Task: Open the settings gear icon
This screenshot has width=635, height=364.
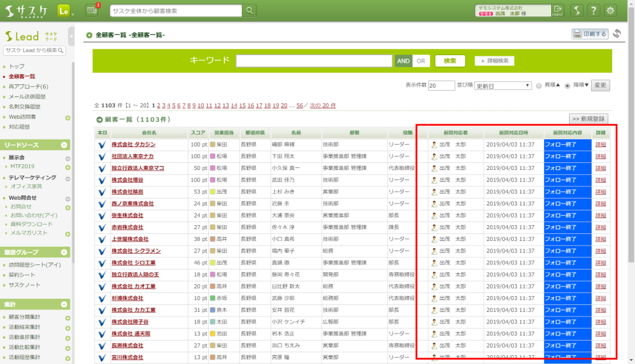Action: [x=611, y=11]
